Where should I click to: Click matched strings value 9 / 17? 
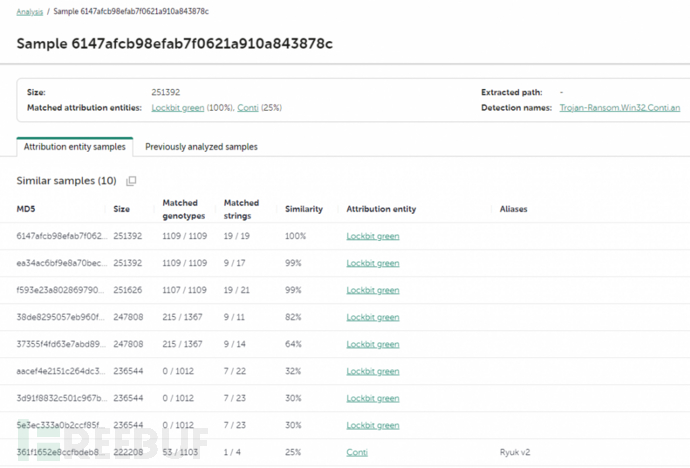pyautogui.click(x=234, y=263)
